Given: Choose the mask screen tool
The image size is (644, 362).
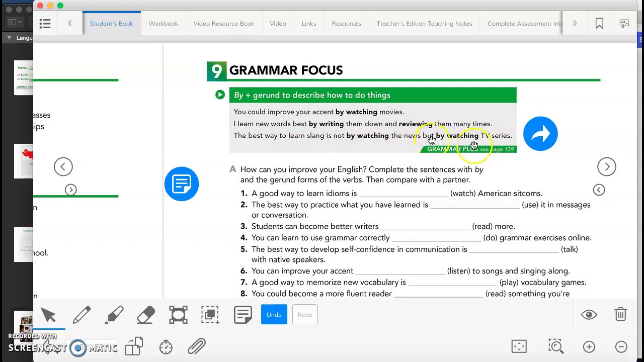Looking at the screenshot, I should (178, 315).
